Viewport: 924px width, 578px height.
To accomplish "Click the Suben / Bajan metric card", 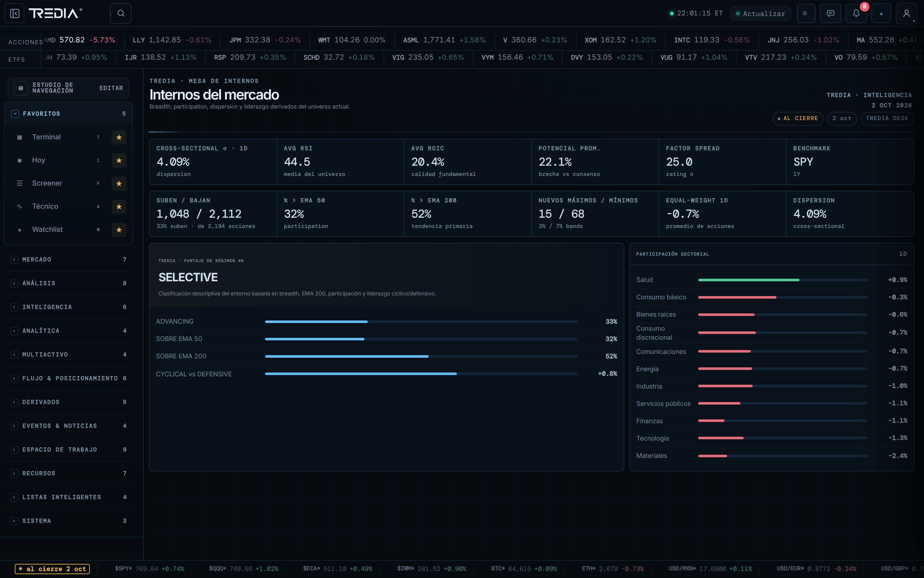I will [213, 214].
